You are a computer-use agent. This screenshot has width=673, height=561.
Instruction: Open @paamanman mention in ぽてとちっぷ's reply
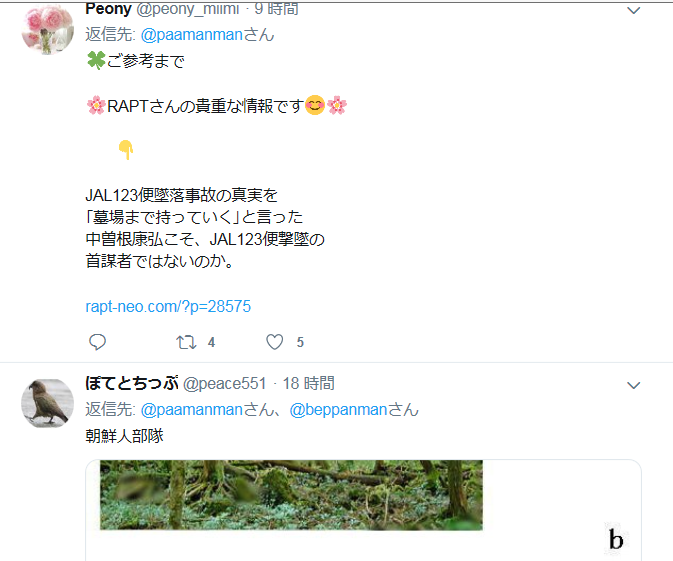click(x=192, y=410)
